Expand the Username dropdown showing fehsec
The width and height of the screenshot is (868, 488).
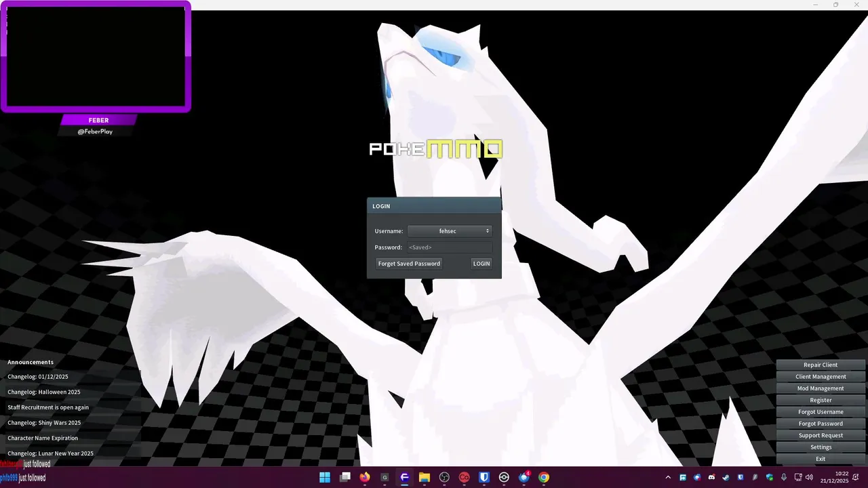pos(450,231)
